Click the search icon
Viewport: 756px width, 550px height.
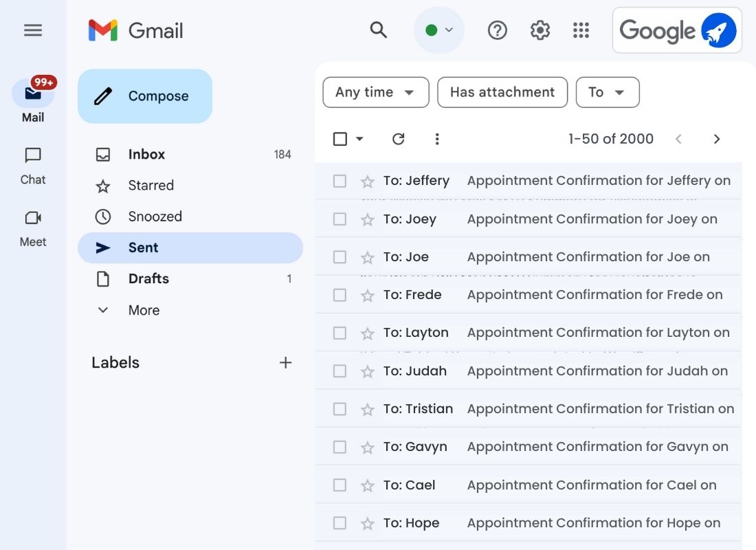pyautogui.click(x=379, y=30)
